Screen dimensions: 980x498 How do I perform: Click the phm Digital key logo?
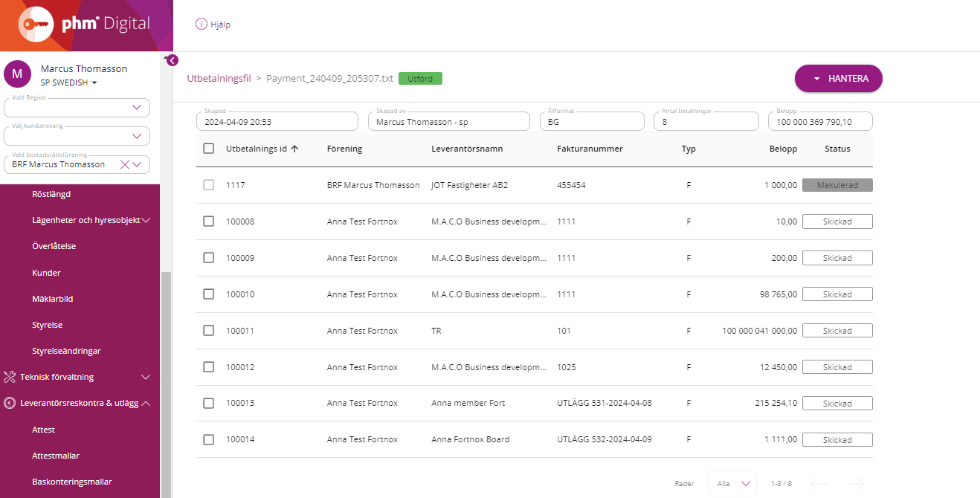[36, 25]
